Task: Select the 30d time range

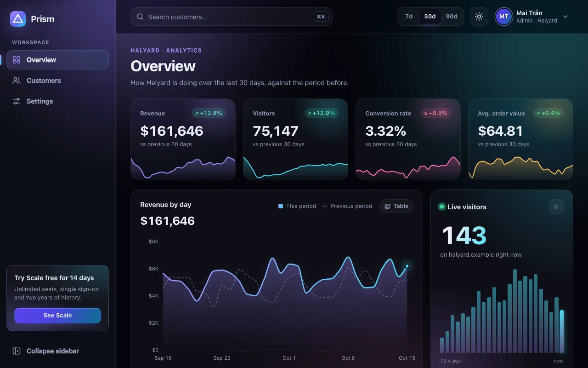Action: pyautogui.click(x=430, y=17)
